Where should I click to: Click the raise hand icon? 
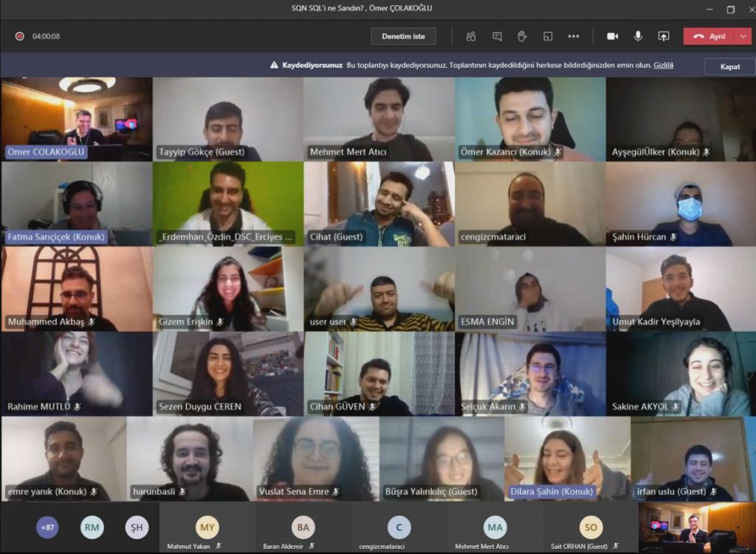[x=522, y=36]
